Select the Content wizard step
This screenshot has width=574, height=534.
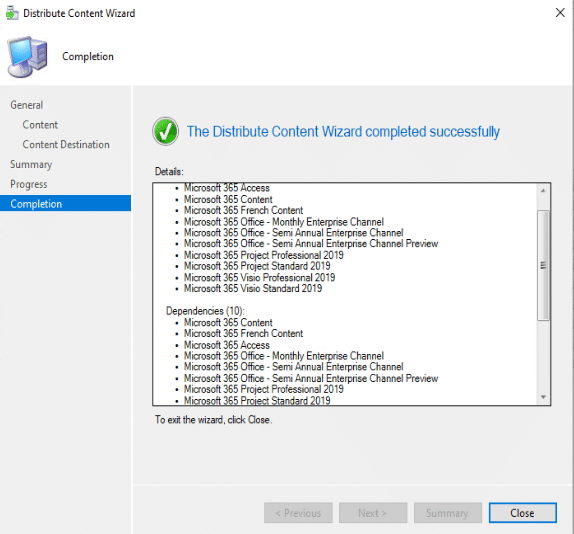pos(40,125)
